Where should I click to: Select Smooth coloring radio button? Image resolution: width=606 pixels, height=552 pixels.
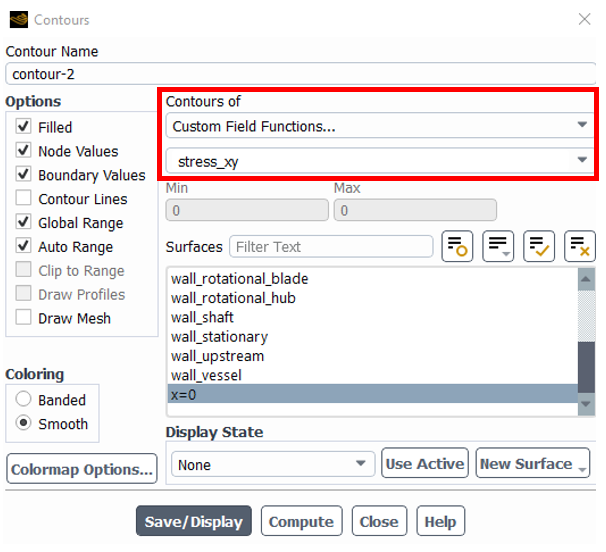tap(23, 423)
